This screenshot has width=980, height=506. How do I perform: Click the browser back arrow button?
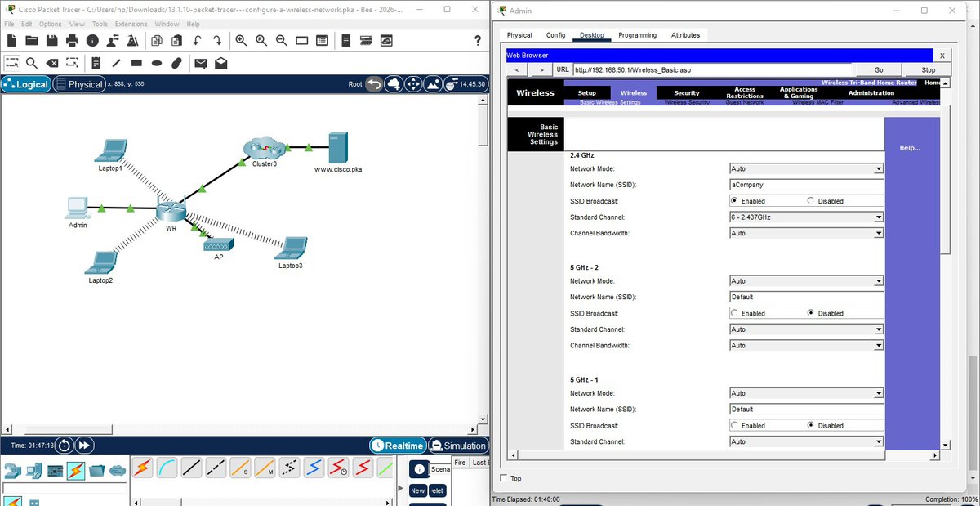(518, 70)
